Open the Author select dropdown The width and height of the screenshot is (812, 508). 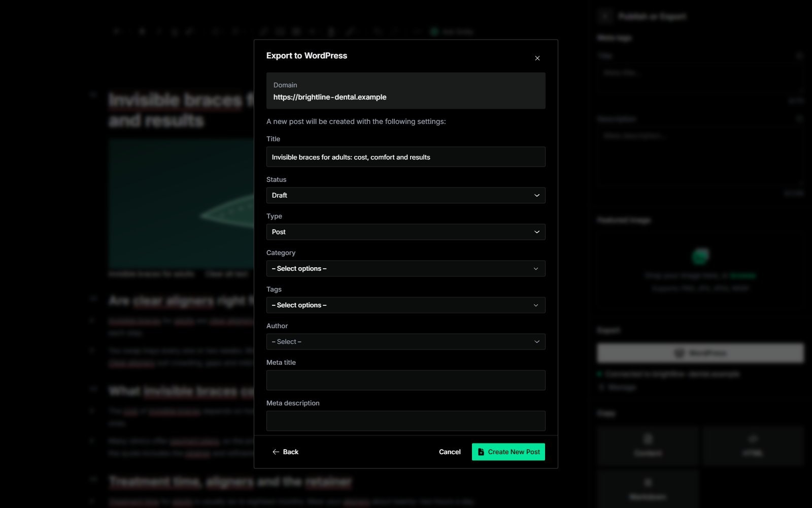(x=405, y=342)
